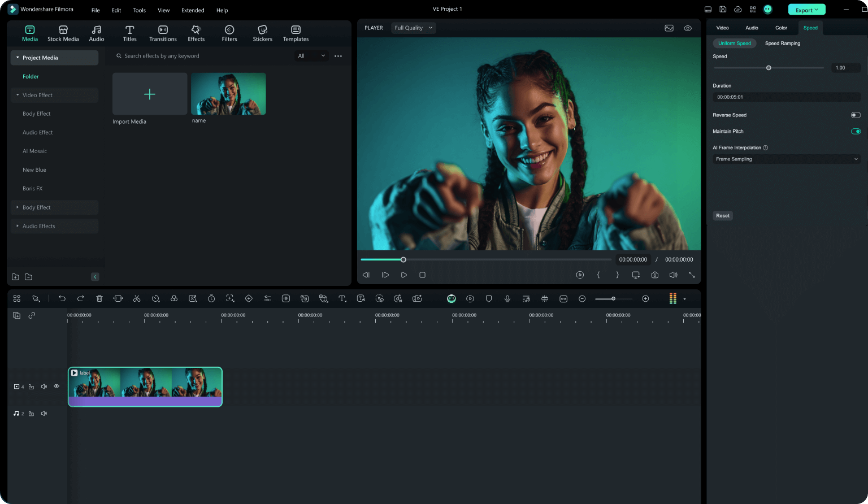Click the voiceover microphone icon
Viewport: 868px width, 504px height.
[507, 298]
